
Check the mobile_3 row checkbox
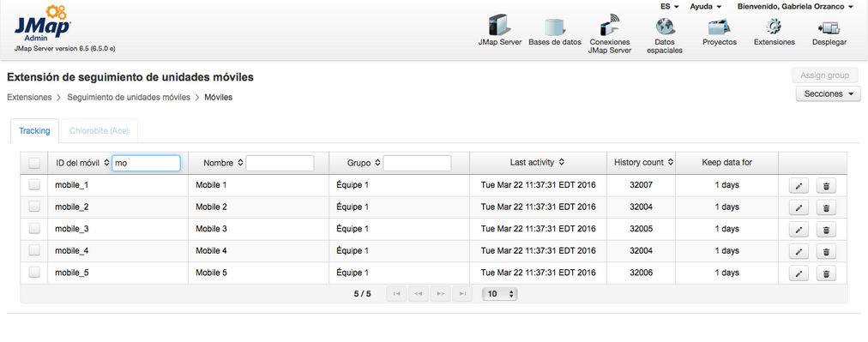pos(34,228)
